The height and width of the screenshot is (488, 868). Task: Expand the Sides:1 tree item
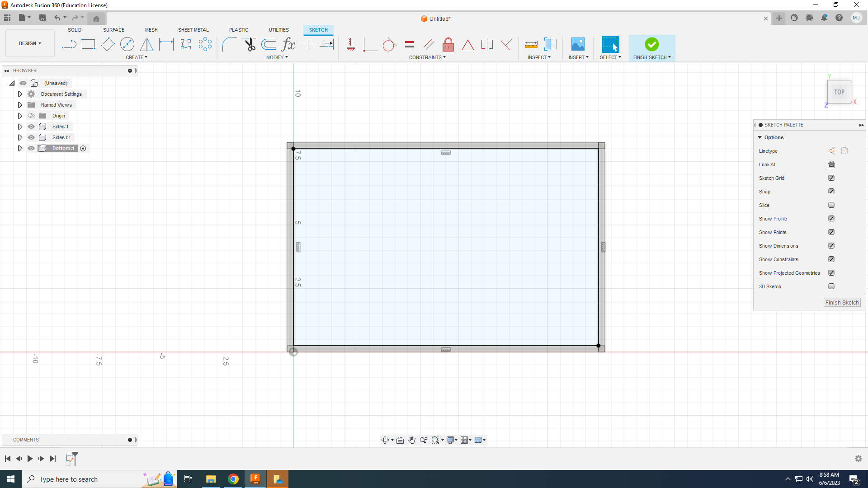(x=20, y=127)
